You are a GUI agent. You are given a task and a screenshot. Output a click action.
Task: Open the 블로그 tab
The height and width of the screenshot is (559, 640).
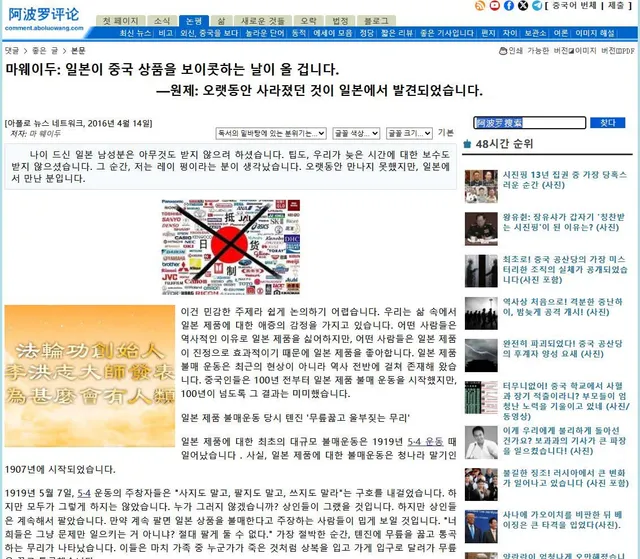376,21
